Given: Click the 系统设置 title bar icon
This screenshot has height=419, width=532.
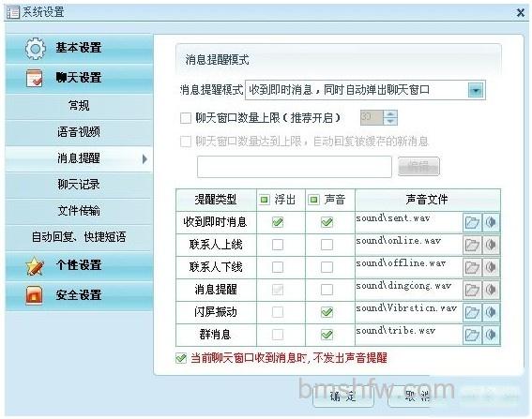Looking at the screenshot, I should tap(13, 12).
